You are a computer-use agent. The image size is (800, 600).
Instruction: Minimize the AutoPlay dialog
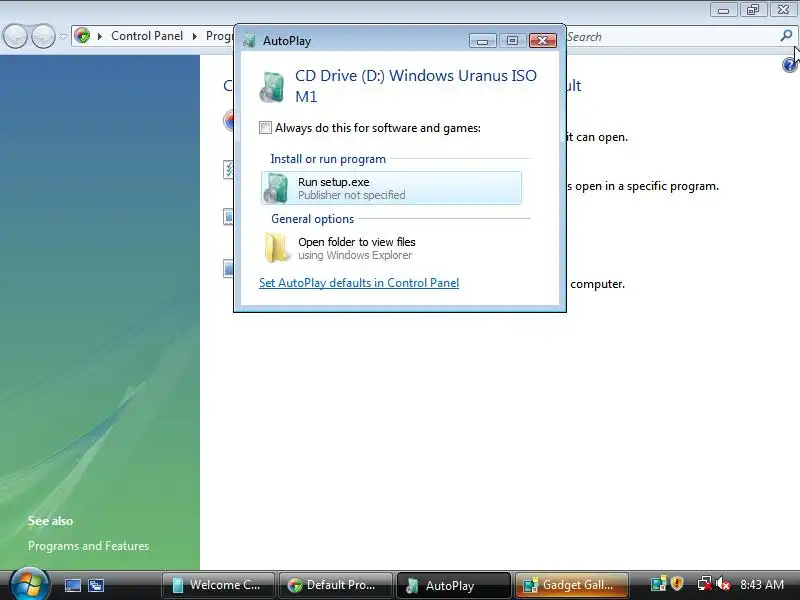click(x=482, y=40)
